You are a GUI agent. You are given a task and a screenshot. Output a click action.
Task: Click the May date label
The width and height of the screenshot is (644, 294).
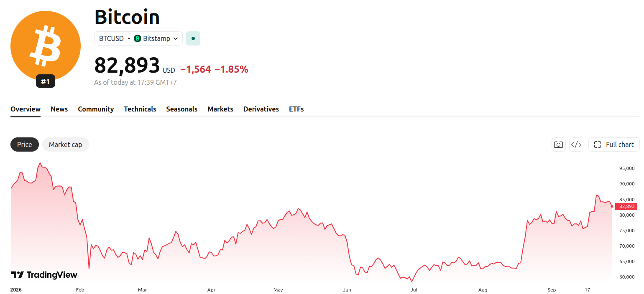(278, 289)
